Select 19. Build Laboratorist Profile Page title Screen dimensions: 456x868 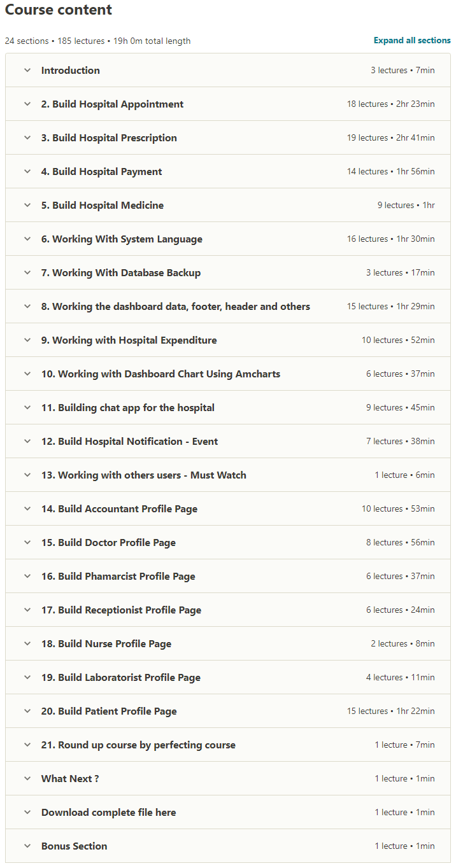pyautogui.click(x=121, y=678)
